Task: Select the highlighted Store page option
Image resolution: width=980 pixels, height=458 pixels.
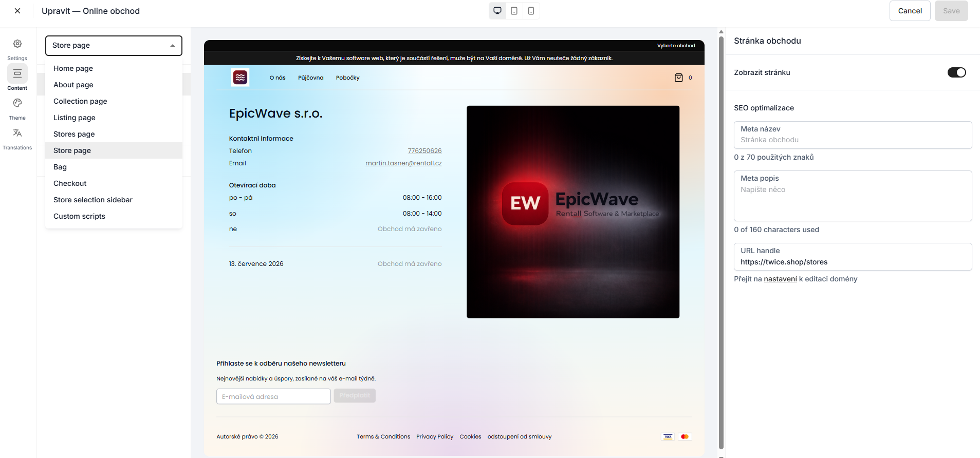Action: [114, 150]
